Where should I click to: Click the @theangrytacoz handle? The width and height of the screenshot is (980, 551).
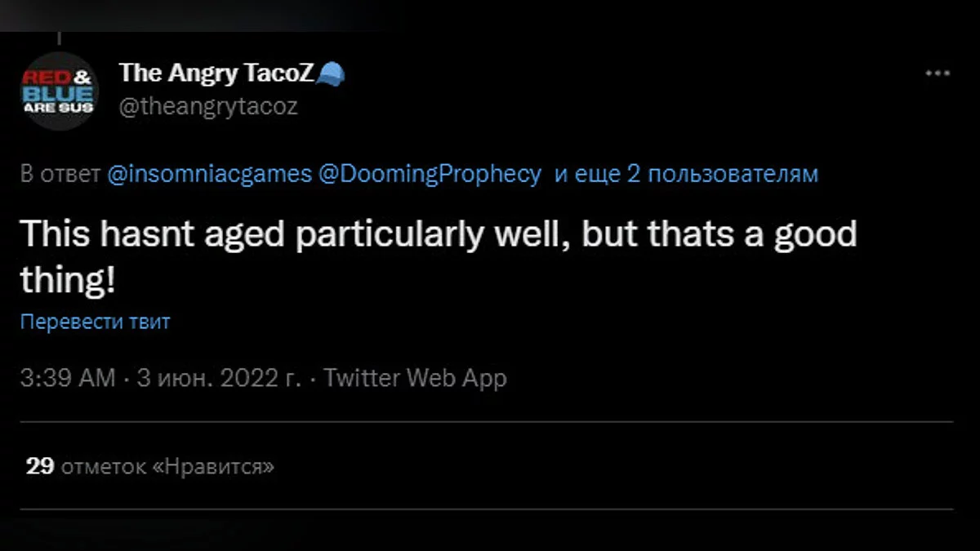coord(208,107)
